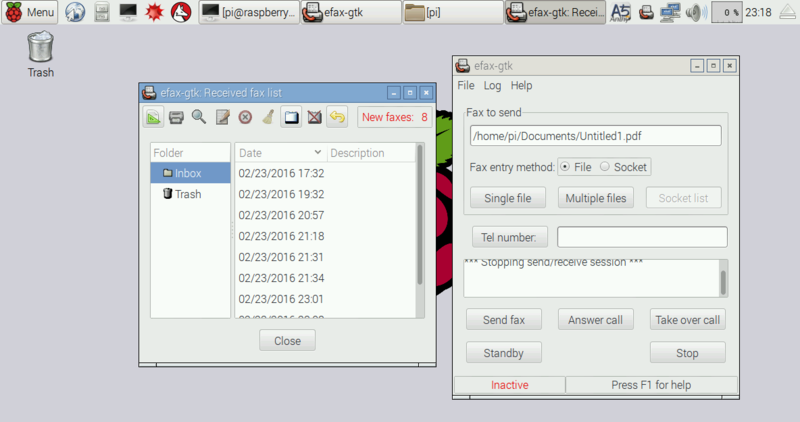The image size is (800, 422).
Task: Select the Trash folder in fax list
Action: coord(190,194)
